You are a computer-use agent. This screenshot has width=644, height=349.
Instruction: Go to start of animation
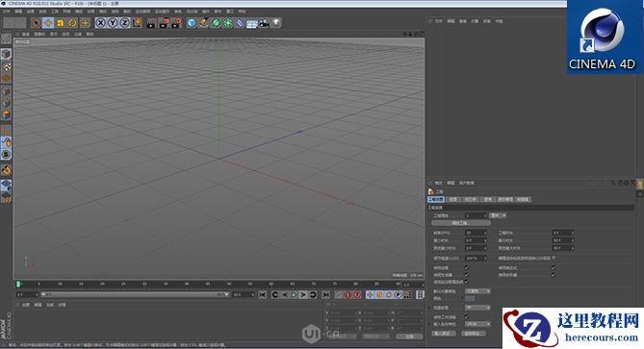point(263,295)
